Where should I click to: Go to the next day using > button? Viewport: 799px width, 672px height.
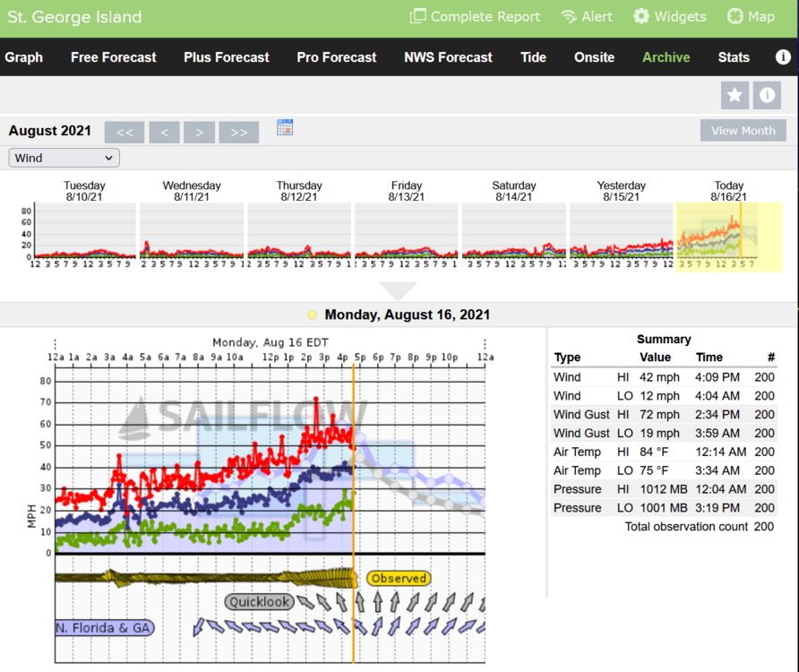coord(199,133)
